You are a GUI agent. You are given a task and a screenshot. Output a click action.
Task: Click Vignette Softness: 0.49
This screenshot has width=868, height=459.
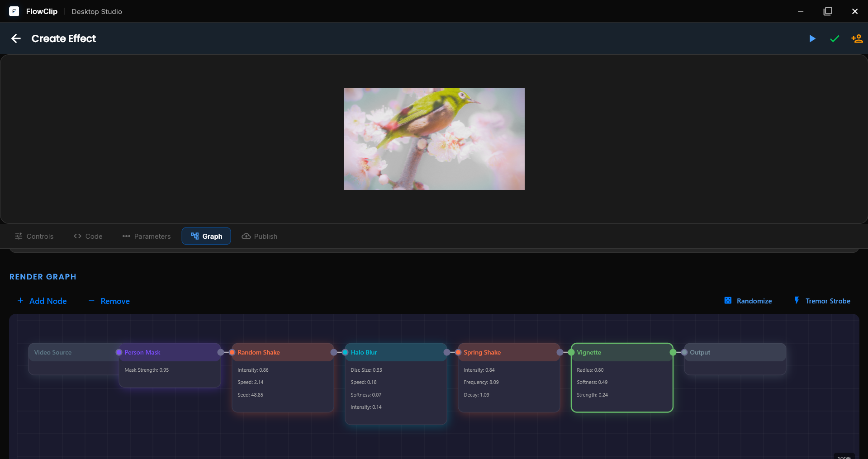(592, 382)
